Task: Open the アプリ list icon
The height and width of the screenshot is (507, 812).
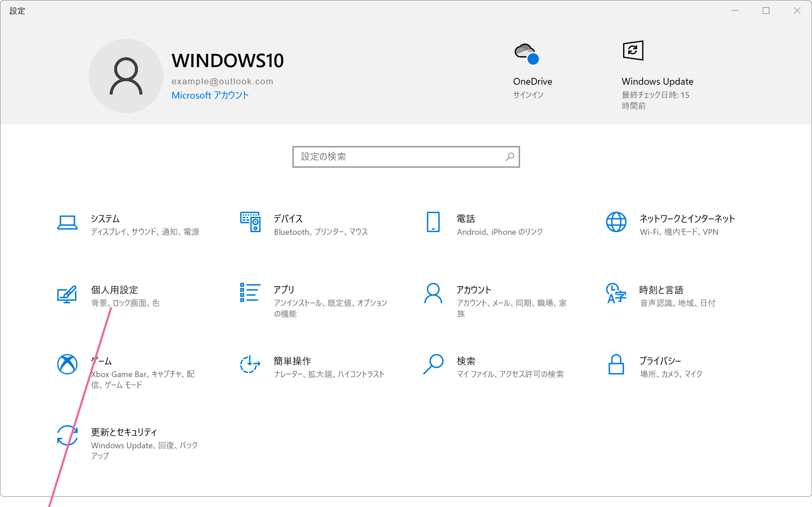Action: coord(250,293)
